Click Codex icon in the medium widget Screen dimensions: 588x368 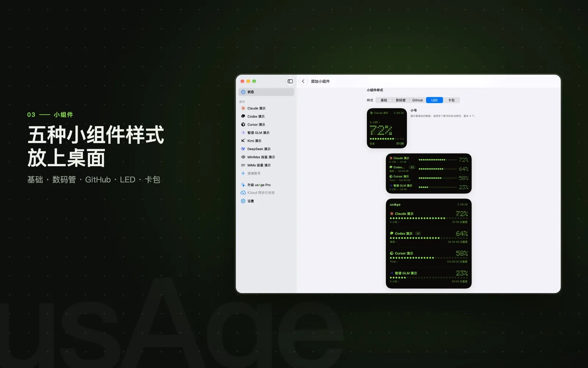coord(391,167)
